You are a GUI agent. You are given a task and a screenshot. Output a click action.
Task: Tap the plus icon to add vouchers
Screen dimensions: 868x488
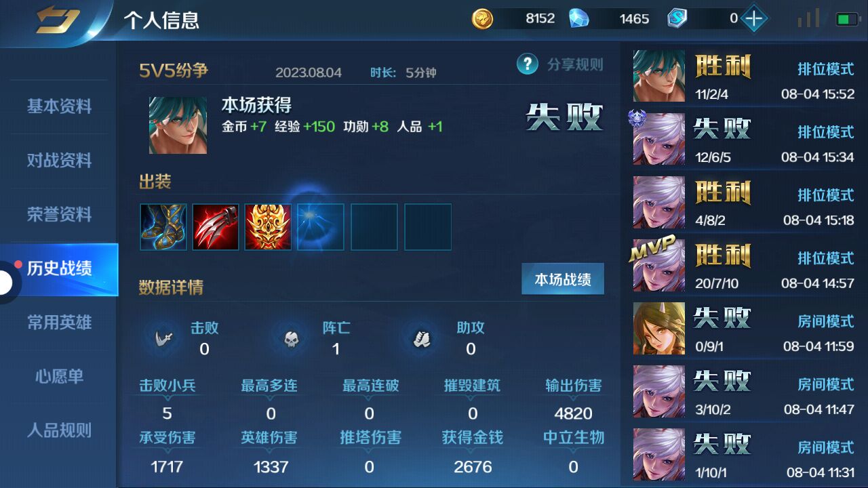(753, 18)
